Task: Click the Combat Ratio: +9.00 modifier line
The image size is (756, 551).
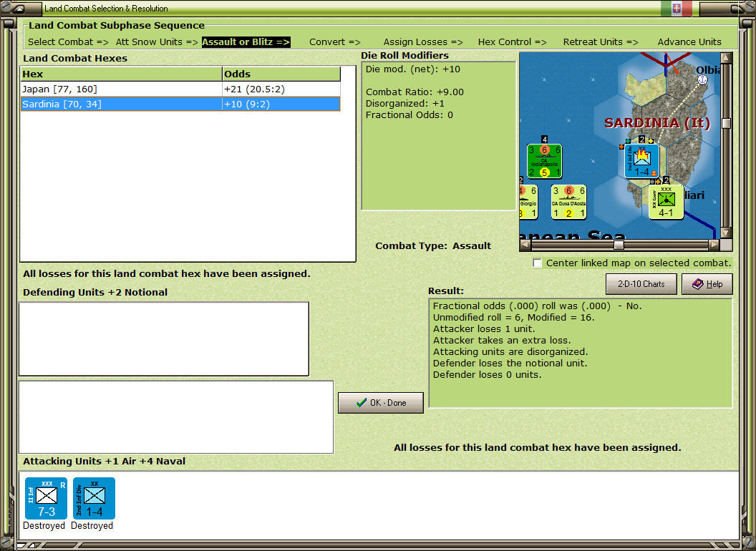Action: click(x=415, y=92)
